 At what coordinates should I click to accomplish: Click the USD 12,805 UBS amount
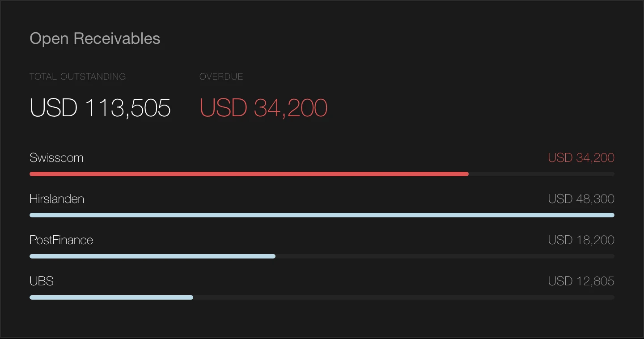coord(581,281)
